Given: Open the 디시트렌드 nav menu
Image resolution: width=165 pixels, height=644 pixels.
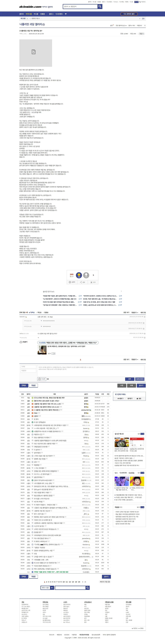Looking at the screenshot, I should pyautogui.click(x=59, y=14).
